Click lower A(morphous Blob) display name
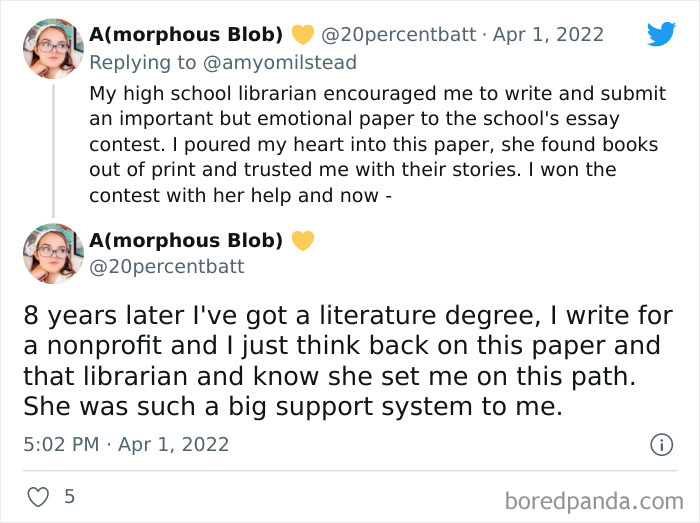This screenshot has height=523, width=700. (186, 241)
